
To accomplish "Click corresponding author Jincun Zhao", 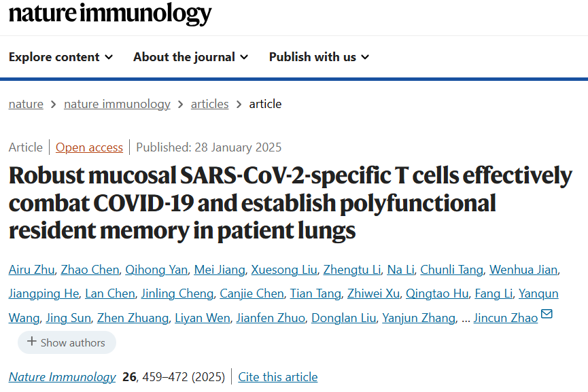I will pyautogui.click(x=505, y=318).
